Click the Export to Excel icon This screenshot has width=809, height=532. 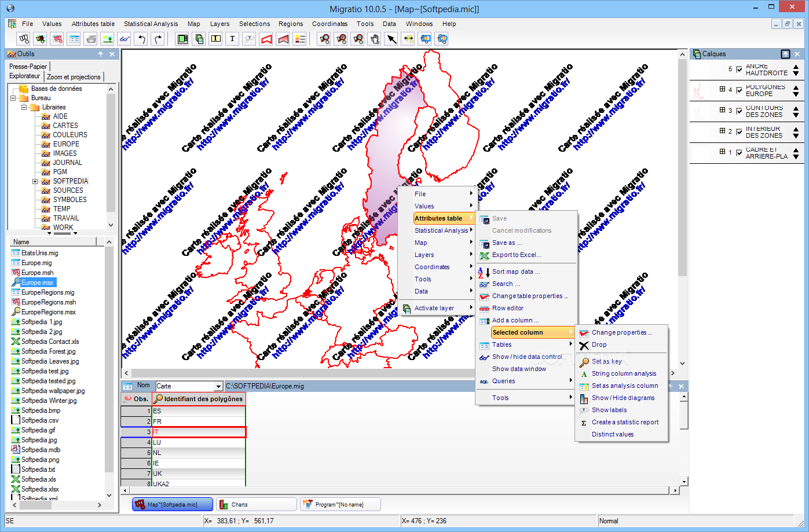point(484,255)
